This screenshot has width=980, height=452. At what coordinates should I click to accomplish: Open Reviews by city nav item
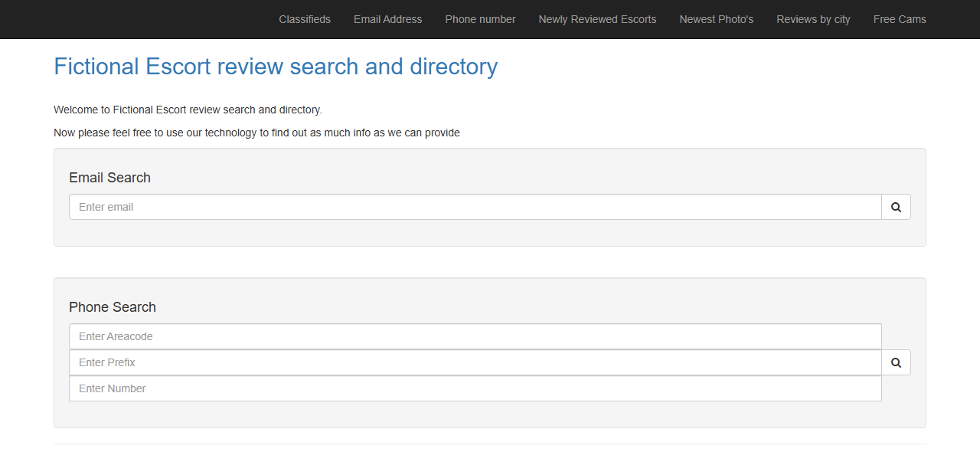pyautogui.click(x=813, y=19)
